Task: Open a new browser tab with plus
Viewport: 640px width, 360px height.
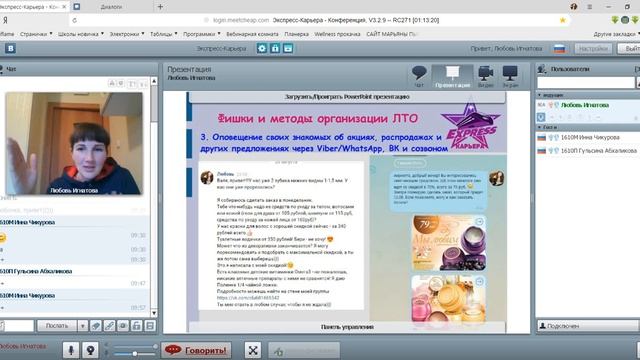Action: pyautogui.click(x=160, y=7)
